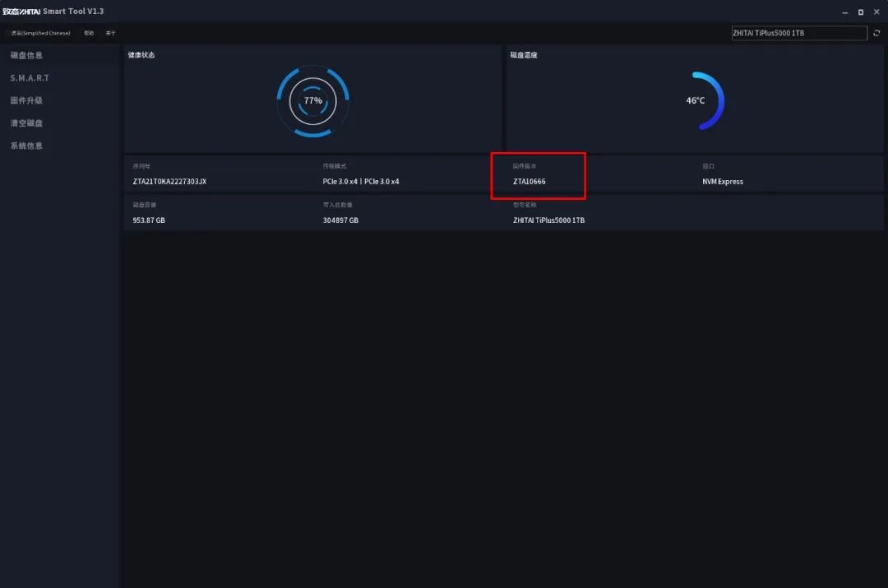Click the NVM Express interface value
Image resolution: width=888 pixels, height=588 pixels.
pyautogui.click(x=723, y=182)
